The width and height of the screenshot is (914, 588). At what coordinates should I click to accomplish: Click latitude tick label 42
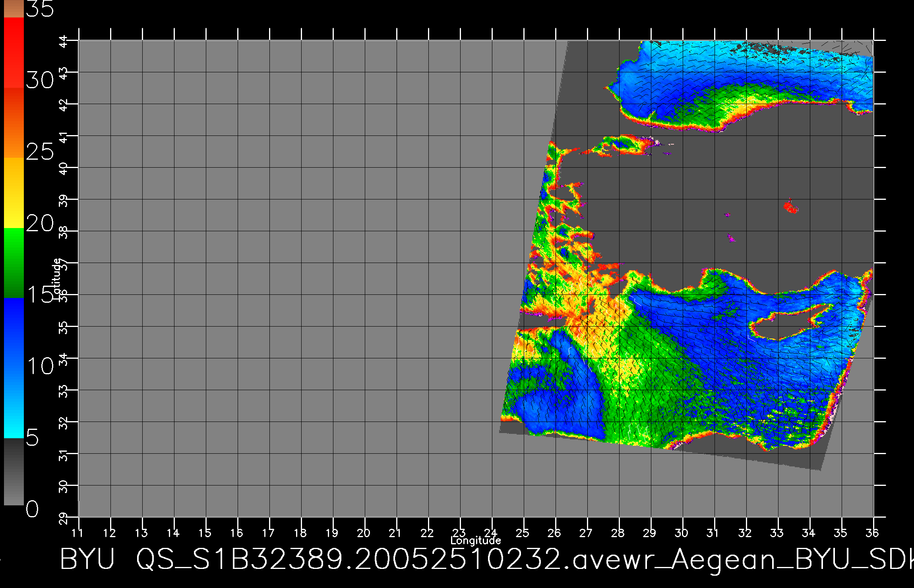pyautogui.click(x=64, y=106)
